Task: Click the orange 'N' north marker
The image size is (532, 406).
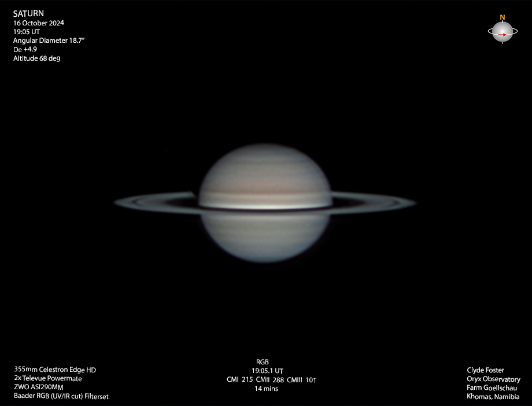Action: [x=503, y=17]
